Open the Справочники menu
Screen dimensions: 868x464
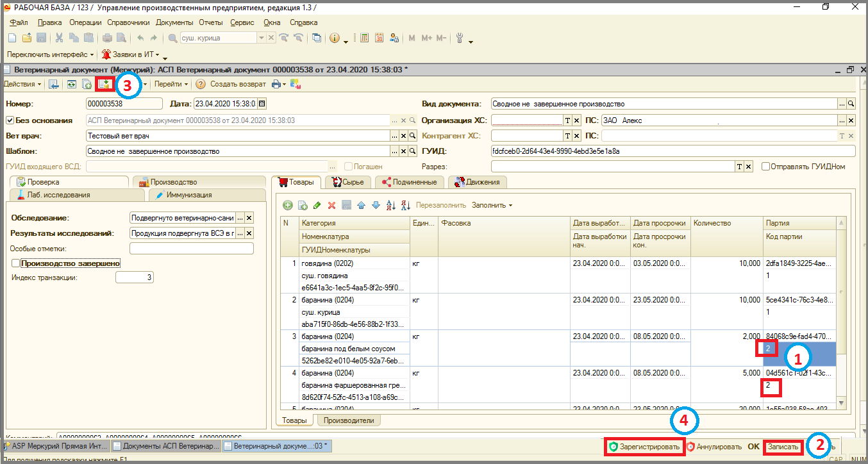[129, 22]
